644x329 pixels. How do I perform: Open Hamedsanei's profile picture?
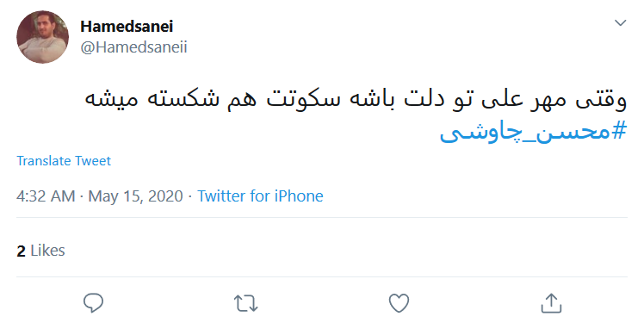pyautogui.click(x=43, y=37)
